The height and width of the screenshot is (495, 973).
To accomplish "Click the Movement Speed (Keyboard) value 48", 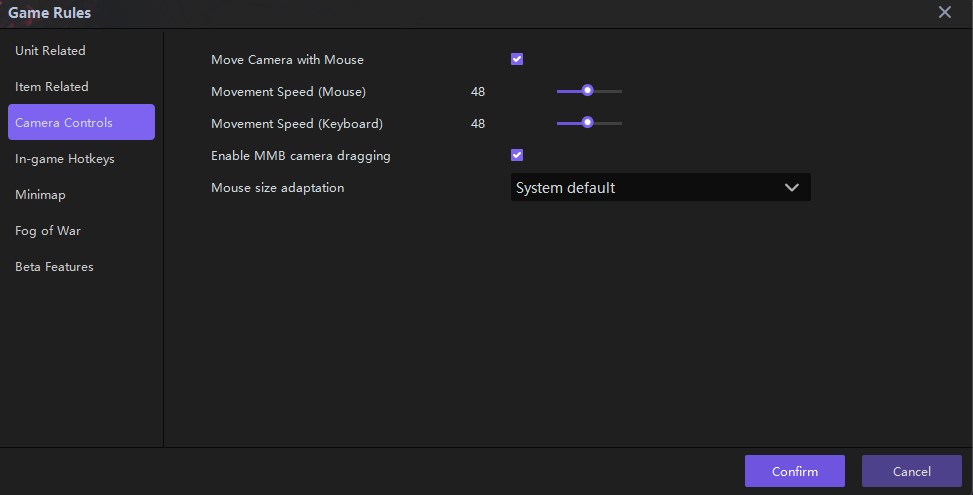I will pyautogui.click(x=478, y=124).
